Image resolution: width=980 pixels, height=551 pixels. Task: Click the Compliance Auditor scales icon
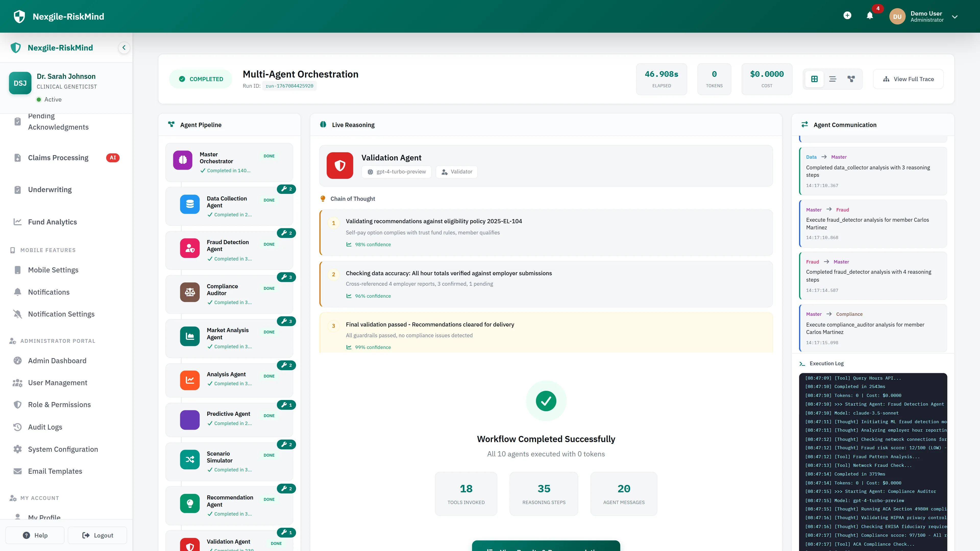(189, 292)
